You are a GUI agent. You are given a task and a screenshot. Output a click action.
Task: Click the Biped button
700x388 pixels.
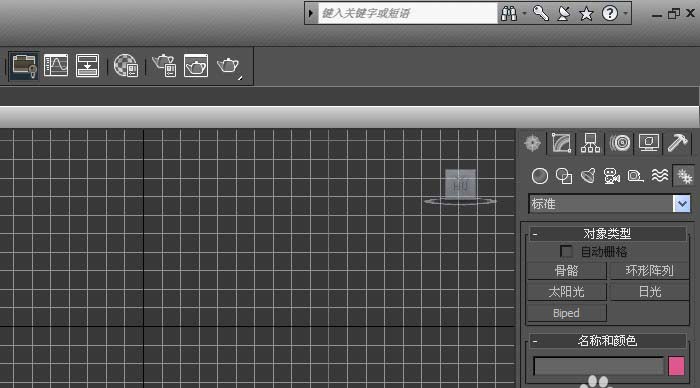pyautogui.click(x=567, y=313)
